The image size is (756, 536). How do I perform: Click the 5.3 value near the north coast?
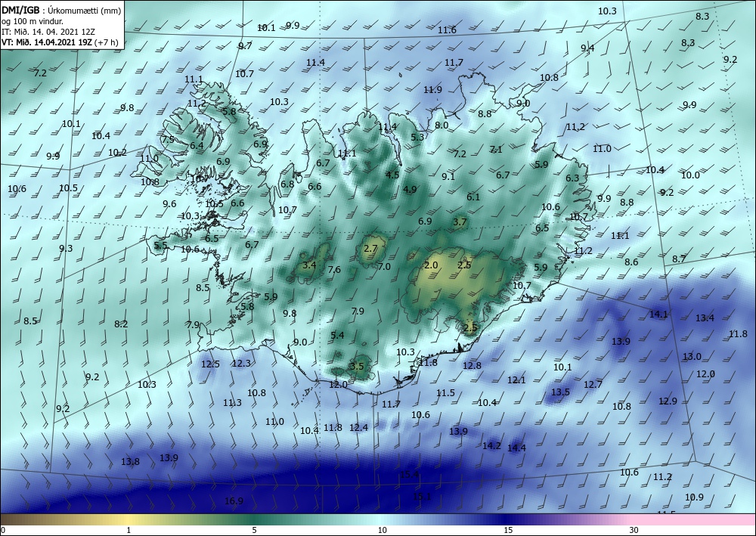point(417,137)
